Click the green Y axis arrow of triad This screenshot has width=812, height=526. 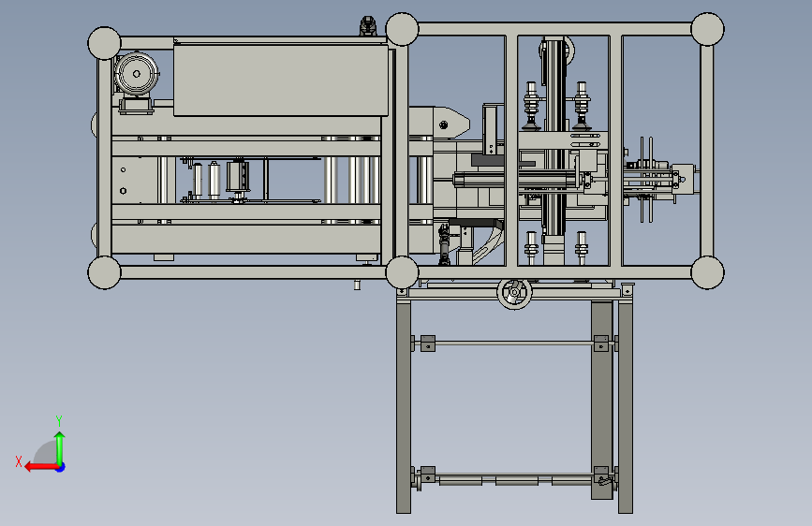click(x=60, y=447)
